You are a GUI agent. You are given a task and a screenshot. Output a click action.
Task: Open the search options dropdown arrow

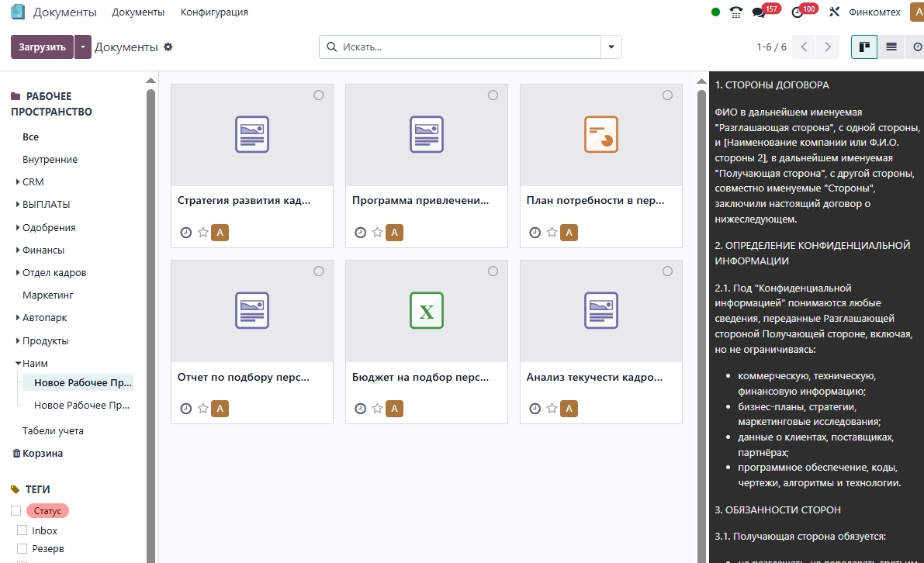click(x=611, y=47)
